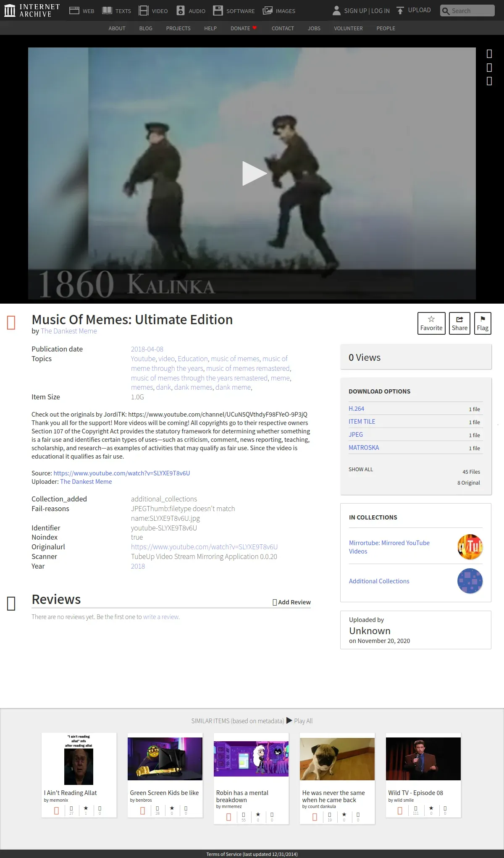This screenshot has height=858, width=504.
Task: Open the Contact menu item
Action: click(283, 28)
